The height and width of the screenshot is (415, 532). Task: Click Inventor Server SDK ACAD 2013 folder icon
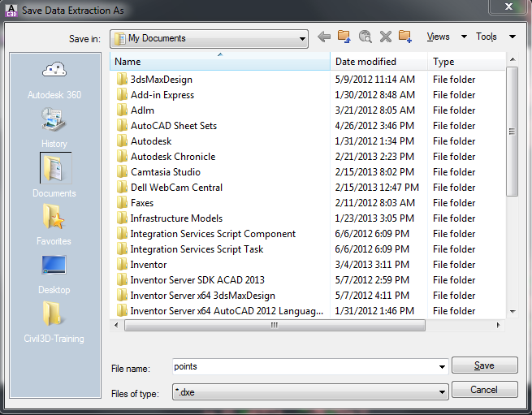point(122,280)
